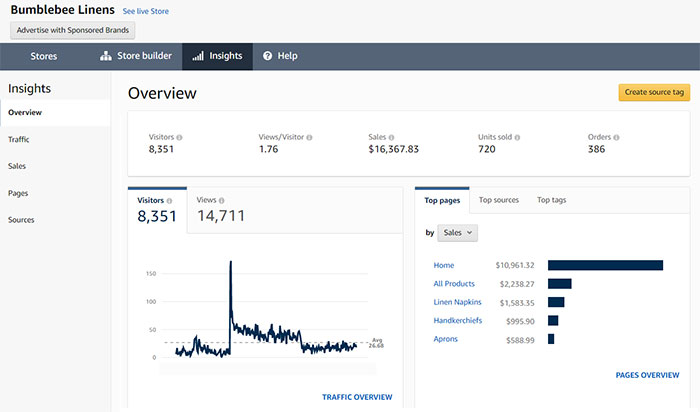Click the 386 orders value

(596, 149)
